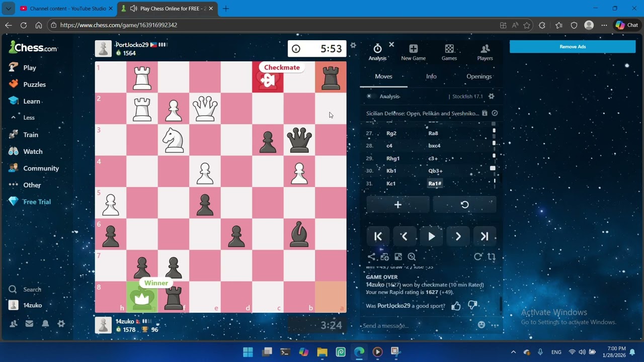The height and width of the screenshot is (362, 644).
Task: Open the opening explorer compass icon
Action: pos(495,113)
